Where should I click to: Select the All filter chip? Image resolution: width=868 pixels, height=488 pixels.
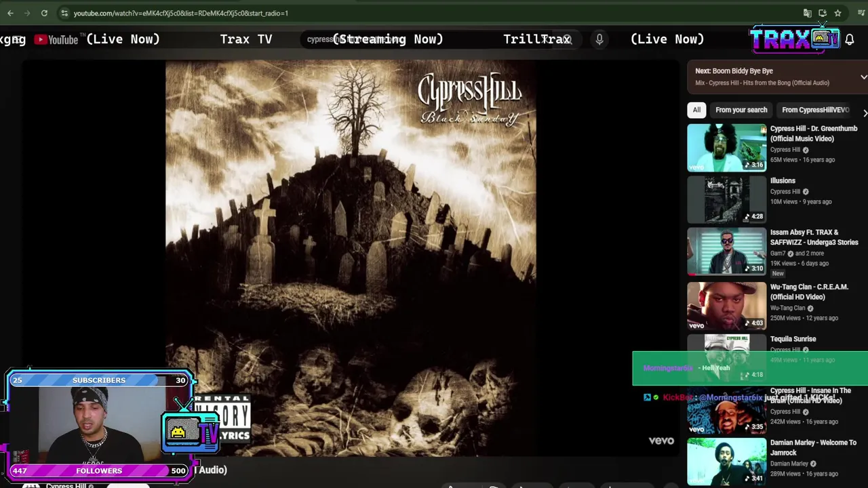[x=696, y=110]
